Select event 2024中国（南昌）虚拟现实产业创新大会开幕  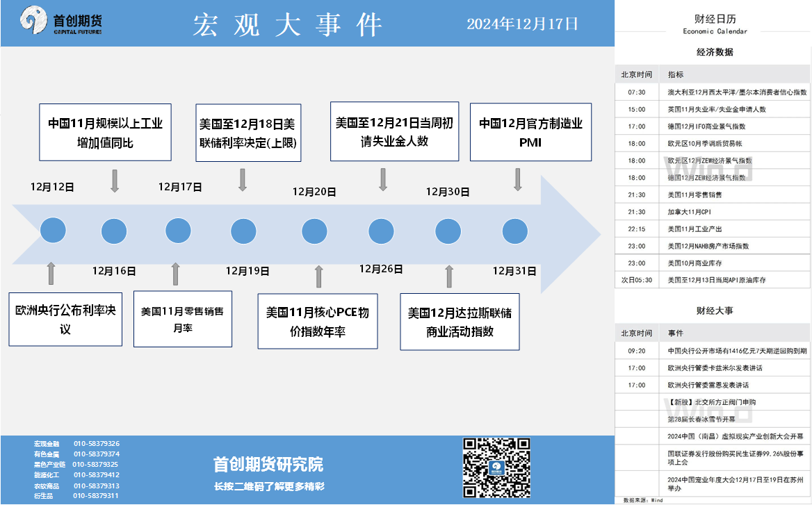coord(713,436)
